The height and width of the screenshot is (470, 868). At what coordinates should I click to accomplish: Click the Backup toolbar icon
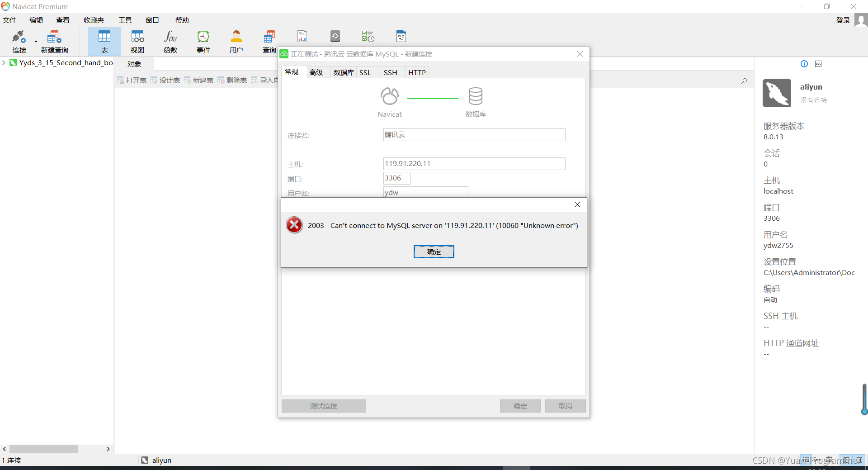tap(335, 36)
